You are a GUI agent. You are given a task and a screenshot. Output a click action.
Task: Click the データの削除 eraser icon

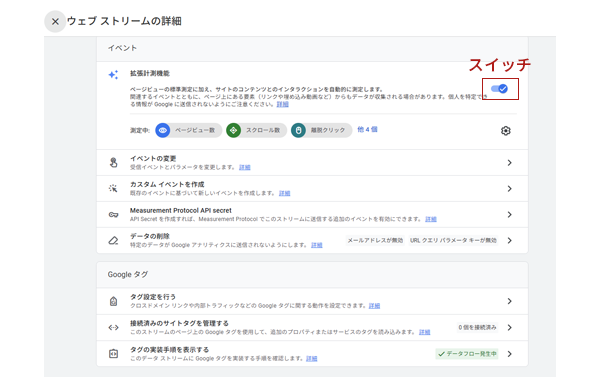pos(113,241)
